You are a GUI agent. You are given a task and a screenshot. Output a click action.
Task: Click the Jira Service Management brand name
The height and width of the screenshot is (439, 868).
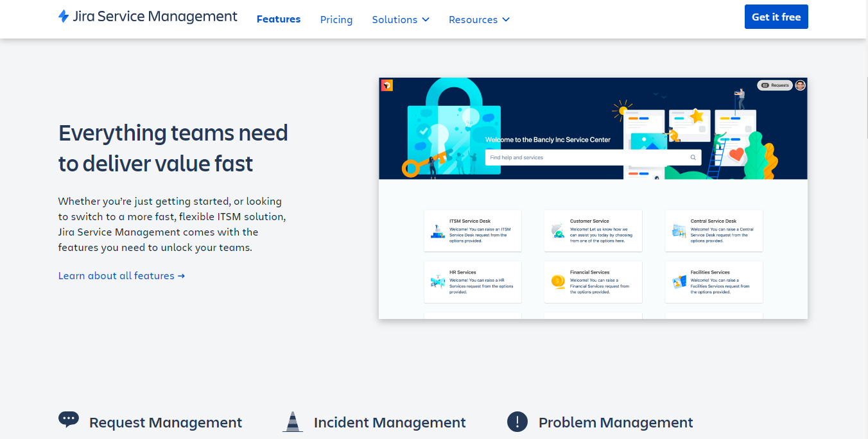pos(155,17)
